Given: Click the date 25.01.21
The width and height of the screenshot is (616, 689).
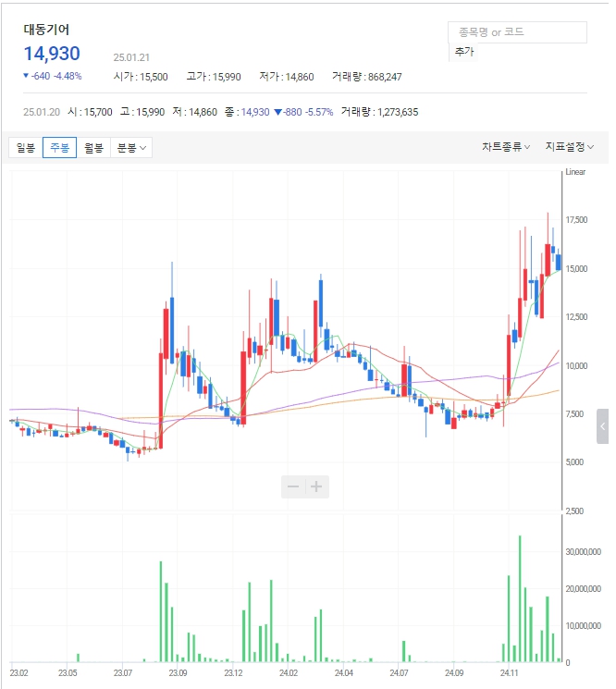Looking at the screenshot, I should 131,57.
